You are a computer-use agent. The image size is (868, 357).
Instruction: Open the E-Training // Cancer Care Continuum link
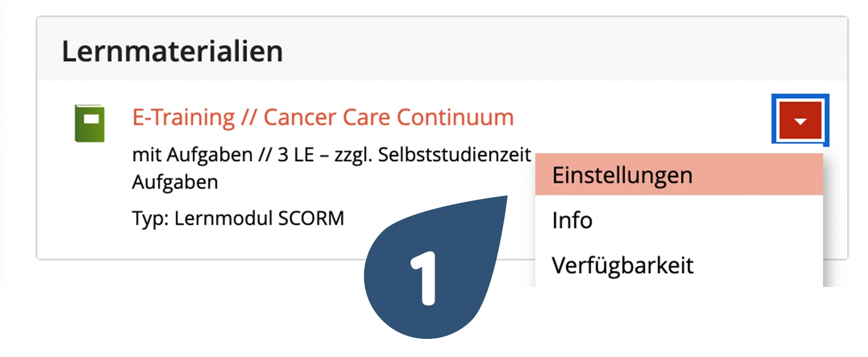(x=322, y=117)
